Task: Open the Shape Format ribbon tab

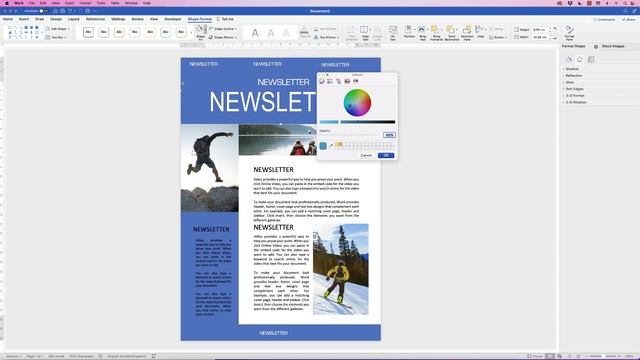Action: tap(200, 19)
